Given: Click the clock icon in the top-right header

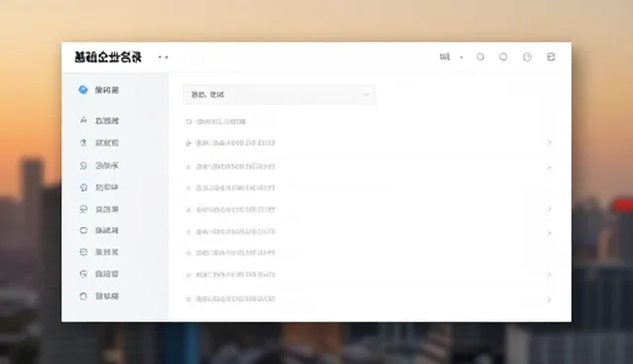Looking at the screenshot, I should tap(527, 57).
